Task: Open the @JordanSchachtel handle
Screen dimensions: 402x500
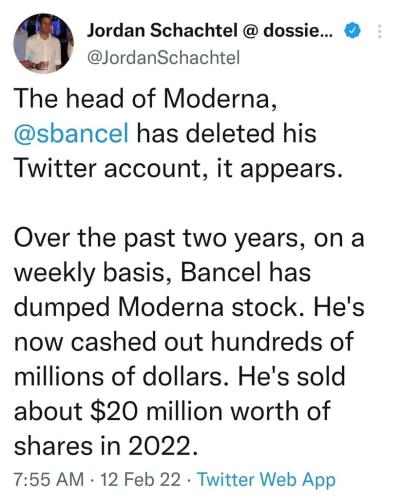Action: (163, 58)
